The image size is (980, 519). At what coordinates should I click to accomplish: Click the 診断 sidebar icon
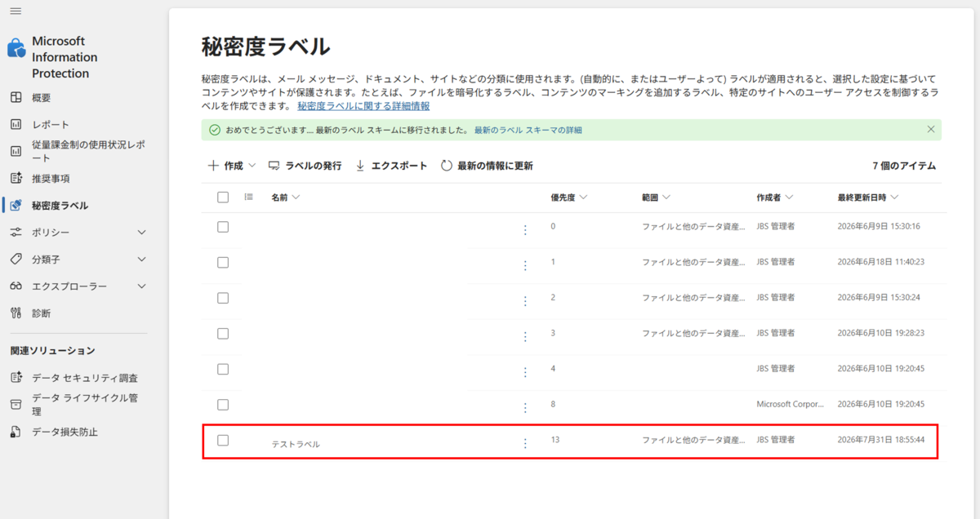point(16,313)
